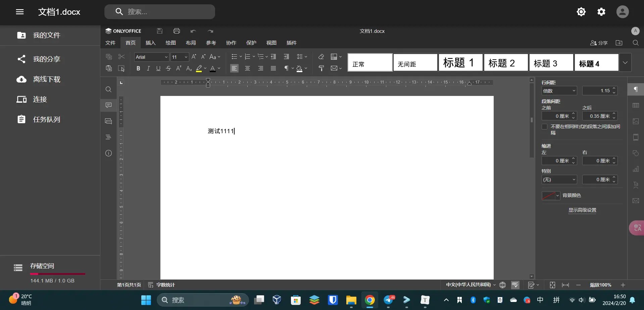Expand the paragraph styles gallery arrow

click(x=625, y=62)
